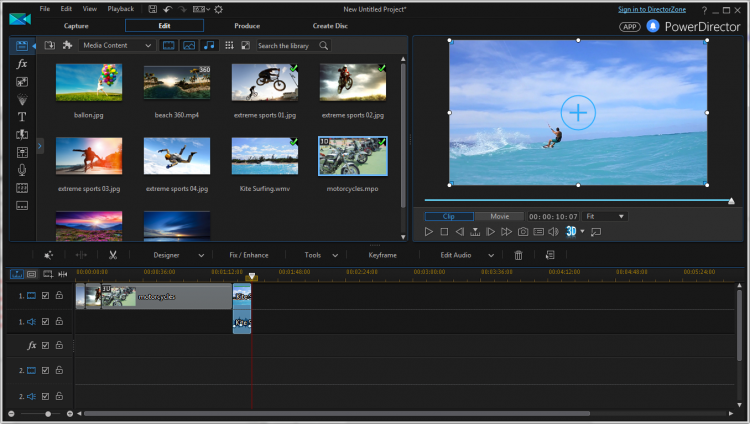The width and height of the screenshot is (750, 424).
Task: Click the scissors split clip icon
Action: coord(113,255)
